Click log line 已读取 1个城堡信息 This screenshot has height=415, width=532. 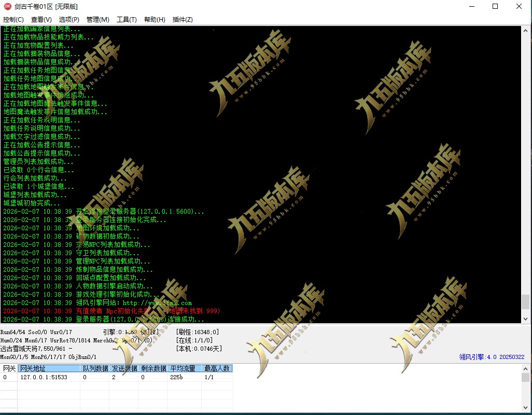(38, 186)
